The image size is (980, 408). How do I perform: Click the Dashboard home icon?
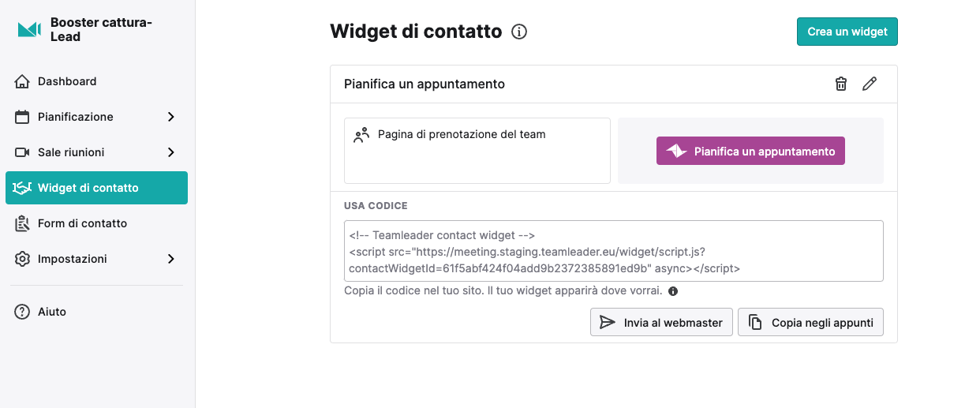click(22, 81)
